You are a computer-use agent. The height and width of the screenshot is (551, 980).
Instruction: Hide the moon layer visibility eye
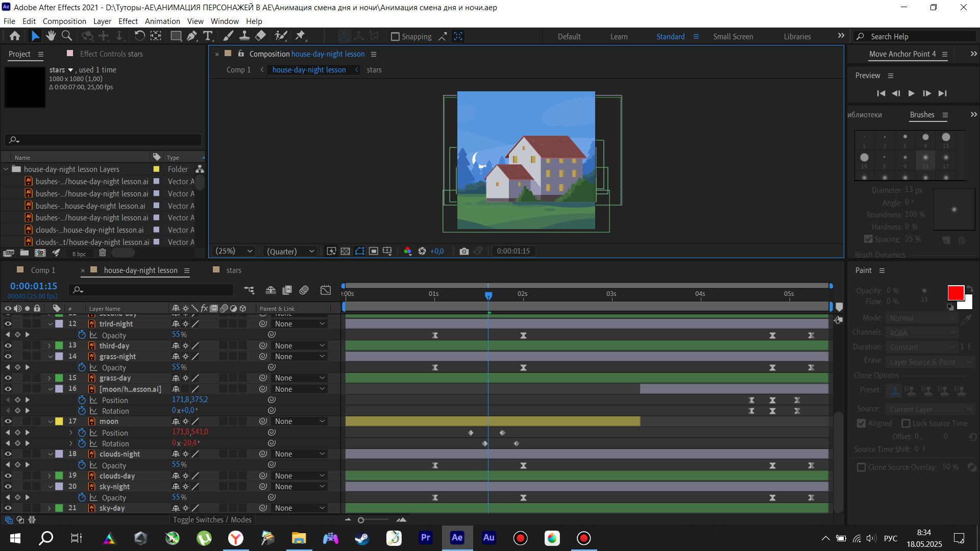pos(8,421)
